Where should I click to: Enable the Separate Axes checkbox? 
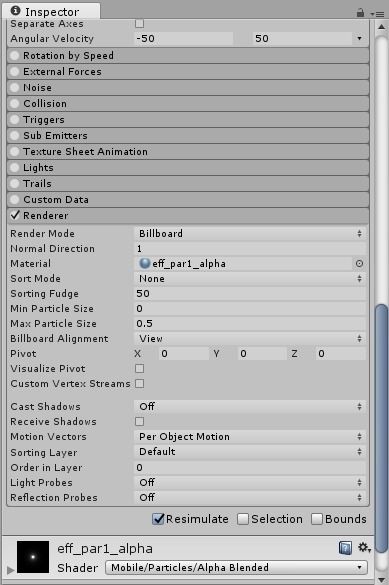[139, 24]
